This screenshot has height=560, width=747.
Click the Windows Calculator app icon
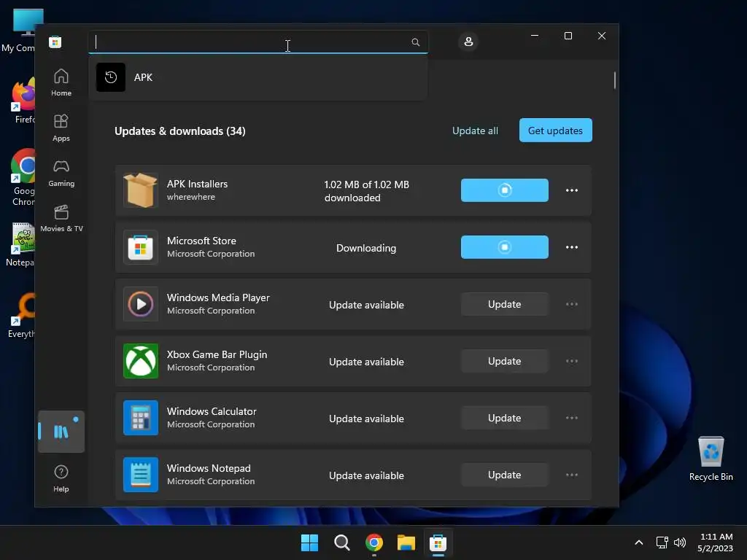click(x=141, y=418)
